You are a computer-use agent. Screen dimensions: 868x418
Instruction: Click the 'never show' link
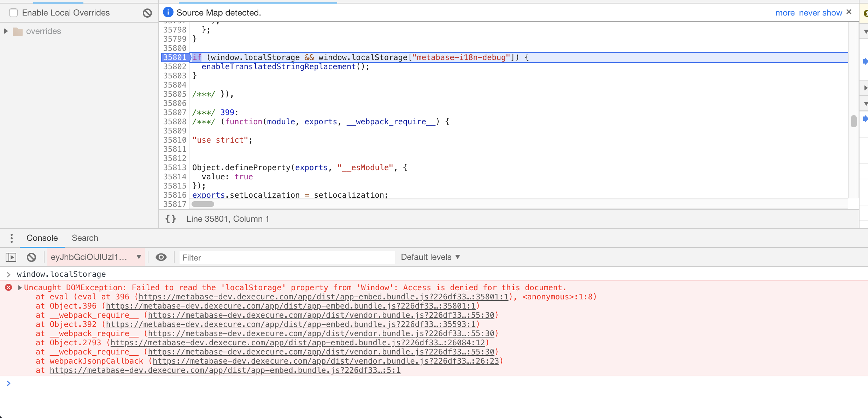coord(821,12)
